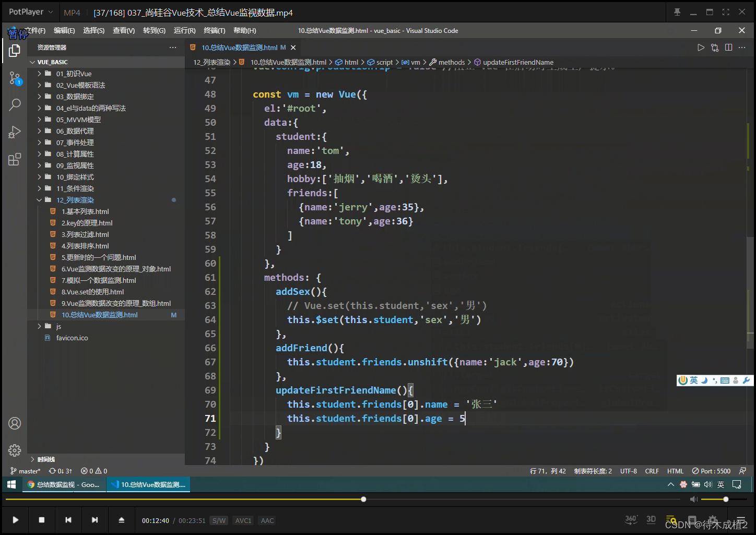Open the PotPlayer main menu dropdown

click(31, 12)
